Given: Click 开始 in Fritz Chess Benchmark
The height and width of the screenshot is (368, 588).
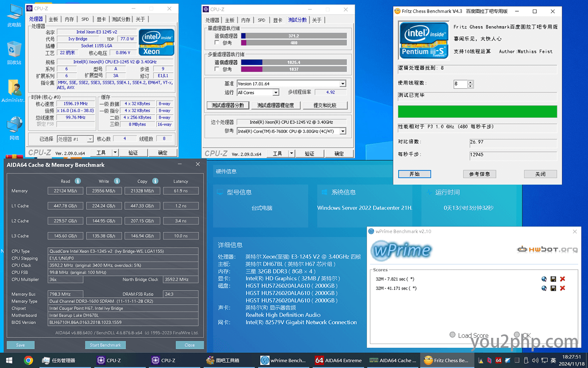Looking at the screenshot, I should pyautogui.click(x=415, y=174).
